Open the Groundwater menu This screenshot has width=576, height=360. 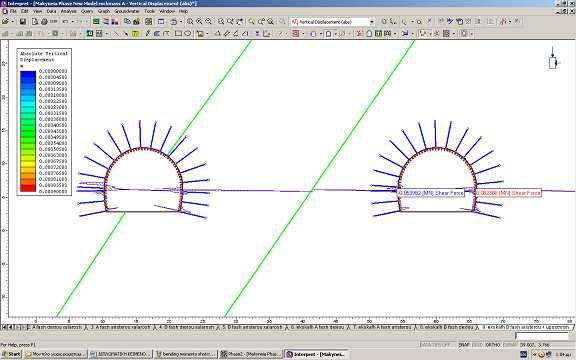[x=126, y=11]
